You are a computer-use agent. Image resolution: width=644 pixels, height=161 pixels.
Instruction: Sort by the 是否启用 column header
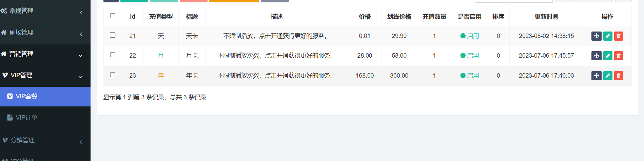469,17
